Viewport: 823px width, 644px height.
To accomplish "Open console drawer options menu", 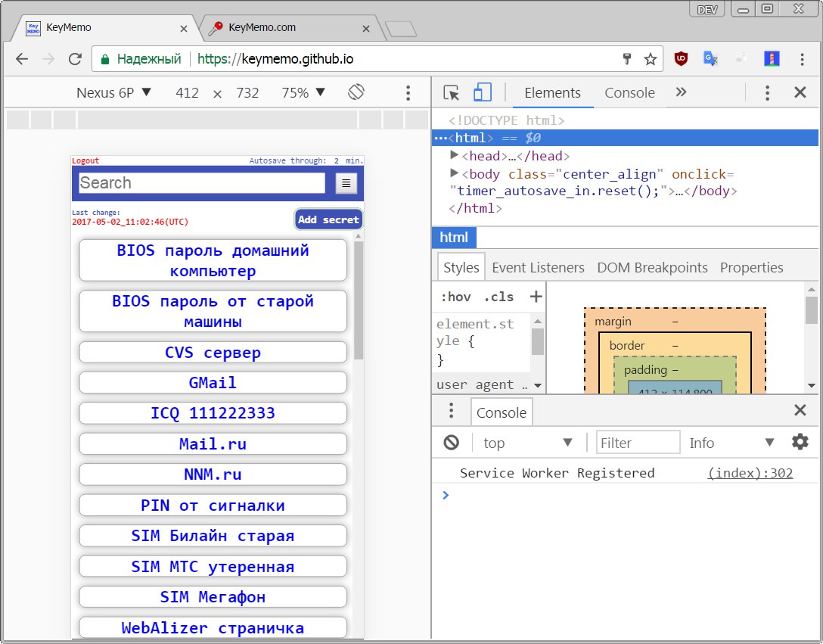I will pos(451,411).
